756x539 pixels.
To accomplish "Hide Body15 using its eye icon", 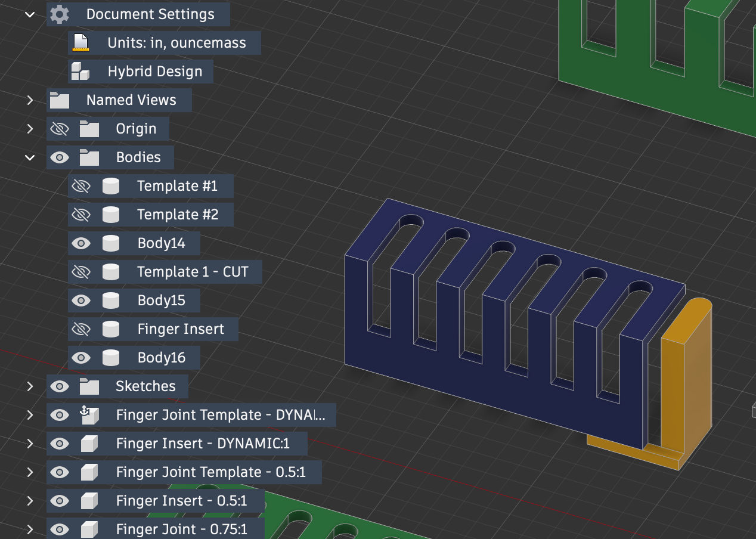I will (81, 301).
